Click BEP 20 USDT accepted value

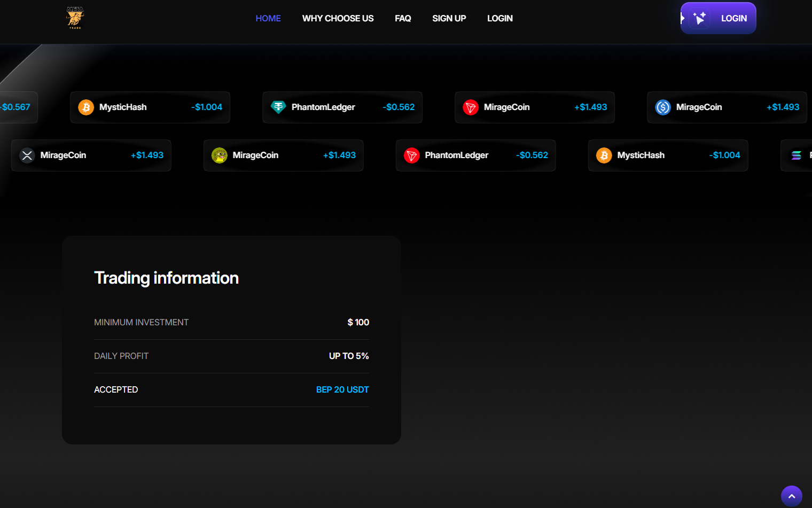click(x=342, y=389)
